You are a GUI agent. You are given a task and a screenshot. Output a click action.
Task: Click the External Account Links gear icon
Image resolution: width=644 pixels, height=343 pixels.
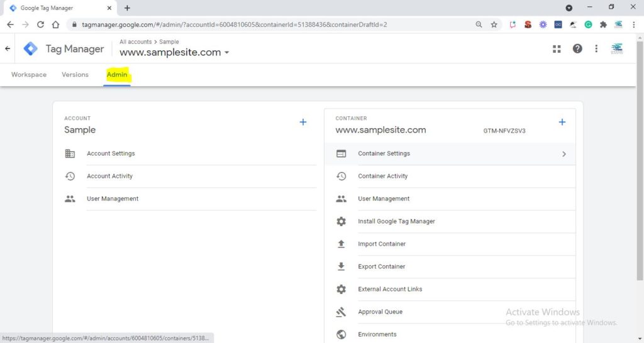(x=341, y=289)
